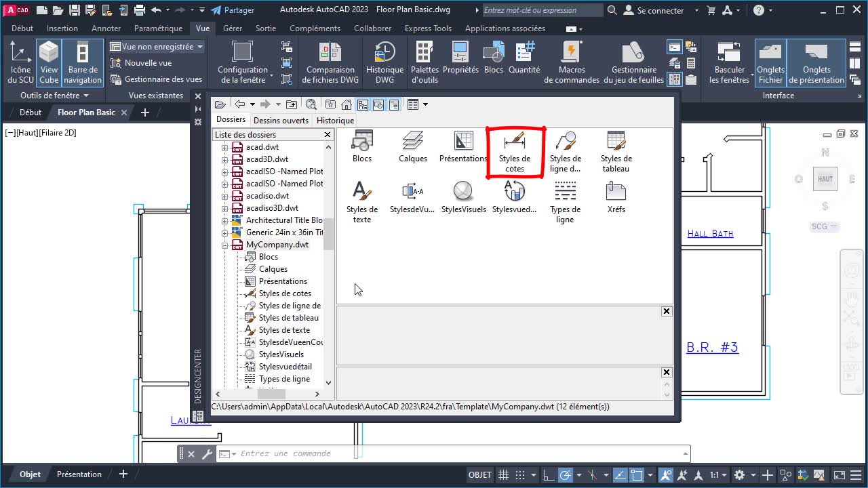Screen dimensions: 868x488
Task: Click Se connecter to sign in
Action: [x=654, y=10]
